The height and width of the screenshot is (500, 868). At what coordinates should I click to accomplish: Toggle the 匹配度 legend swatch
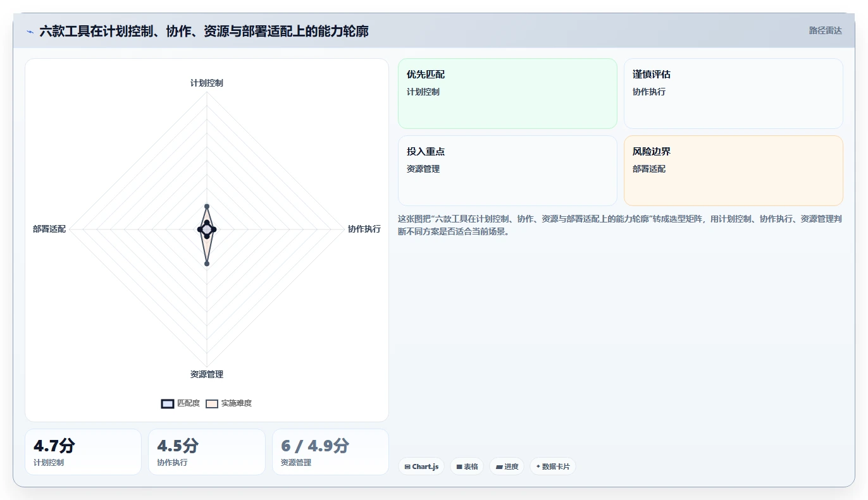click(168, 404)
